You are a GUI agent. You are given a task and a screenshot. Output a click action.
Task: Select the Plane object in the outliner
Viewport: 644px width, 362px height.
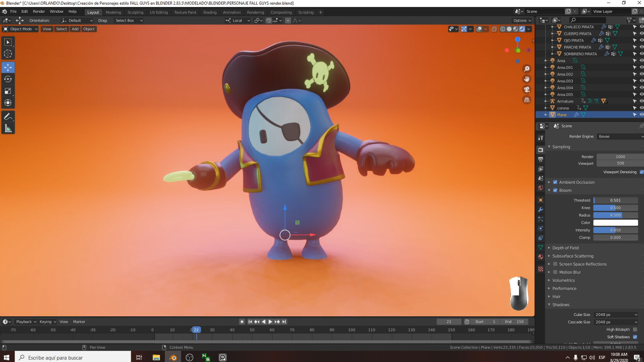(x=562, y=114)
